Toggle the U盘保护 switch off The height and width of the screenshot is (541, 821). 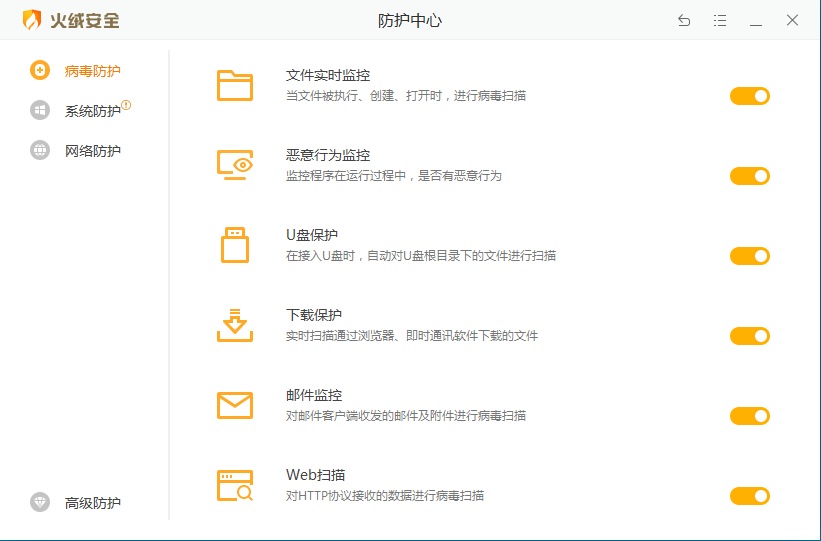click(x=749, y=256)
